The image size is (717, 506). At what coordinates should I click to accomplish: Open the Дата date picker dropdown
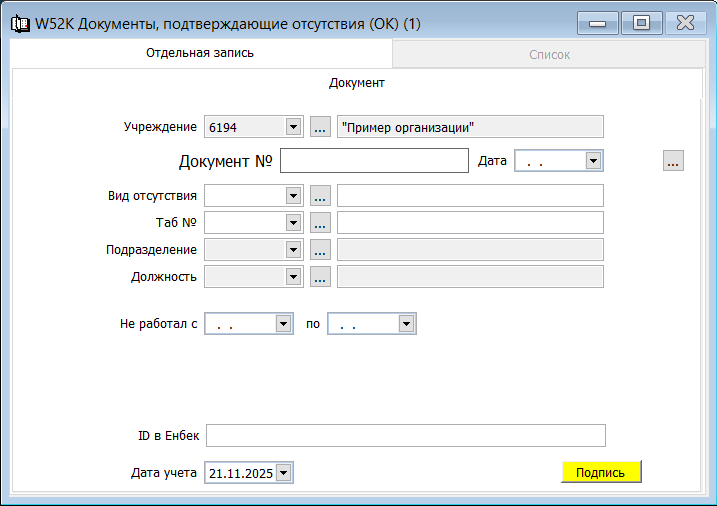pos(593,161)
